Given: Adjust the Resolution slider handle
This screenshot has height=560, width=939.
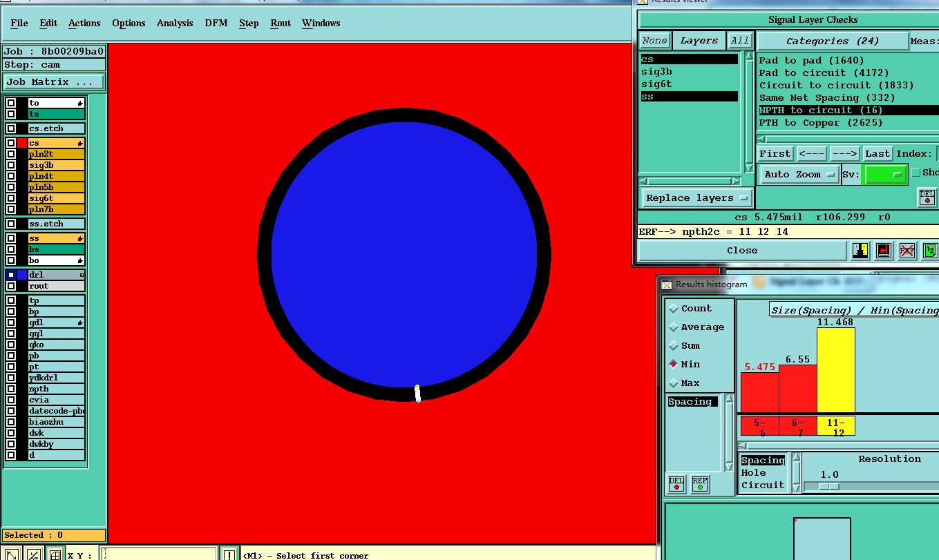Looking at the screenshot, I should pos(829,487).
